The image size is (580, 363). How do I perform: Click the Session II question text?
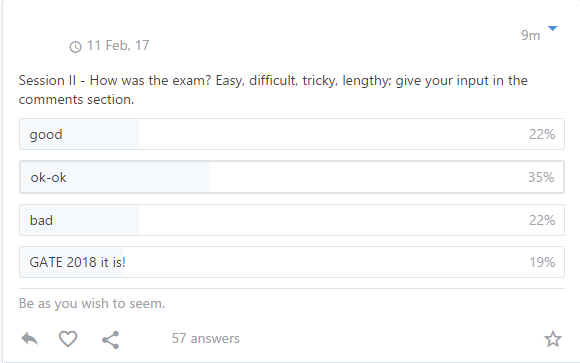click(x=273, y=90)
